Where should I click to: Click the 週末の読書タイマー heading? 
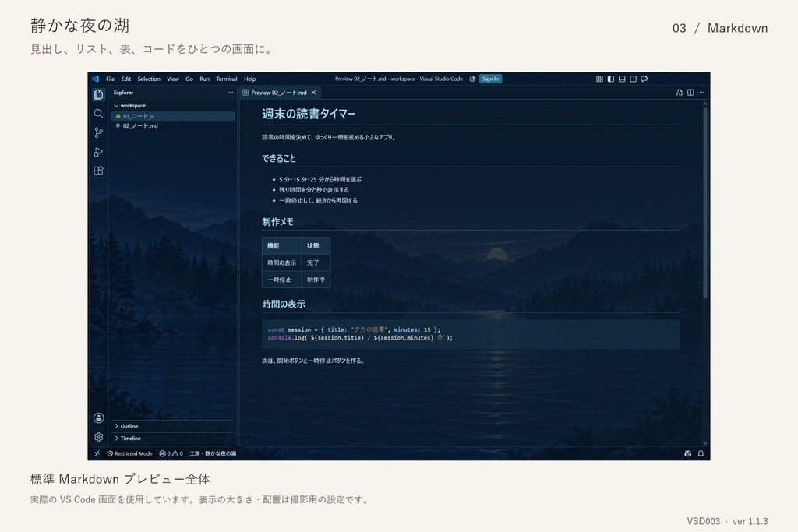click(309, 114)
